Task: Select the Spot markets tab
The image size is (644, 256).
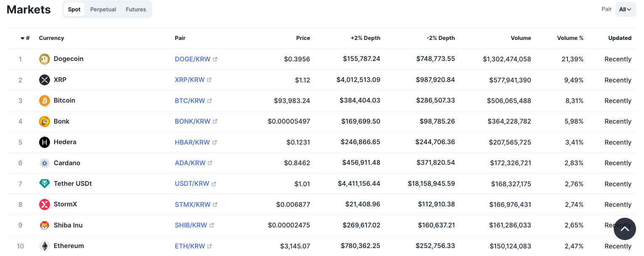Action: pos(74,9)
